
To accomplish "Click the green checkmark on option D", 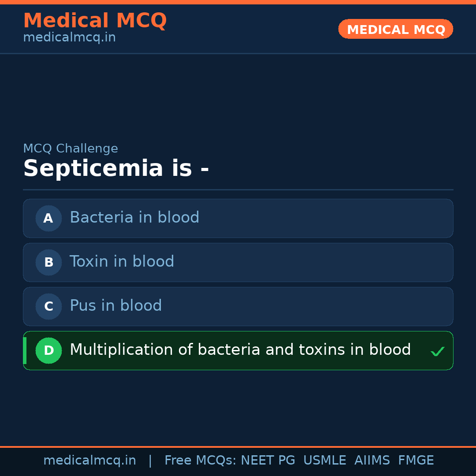I will tap(437, 351).
